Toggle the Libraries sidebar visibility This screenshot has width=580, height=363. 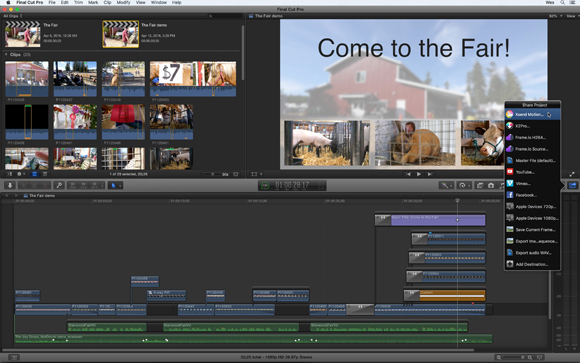coord(10,174)
